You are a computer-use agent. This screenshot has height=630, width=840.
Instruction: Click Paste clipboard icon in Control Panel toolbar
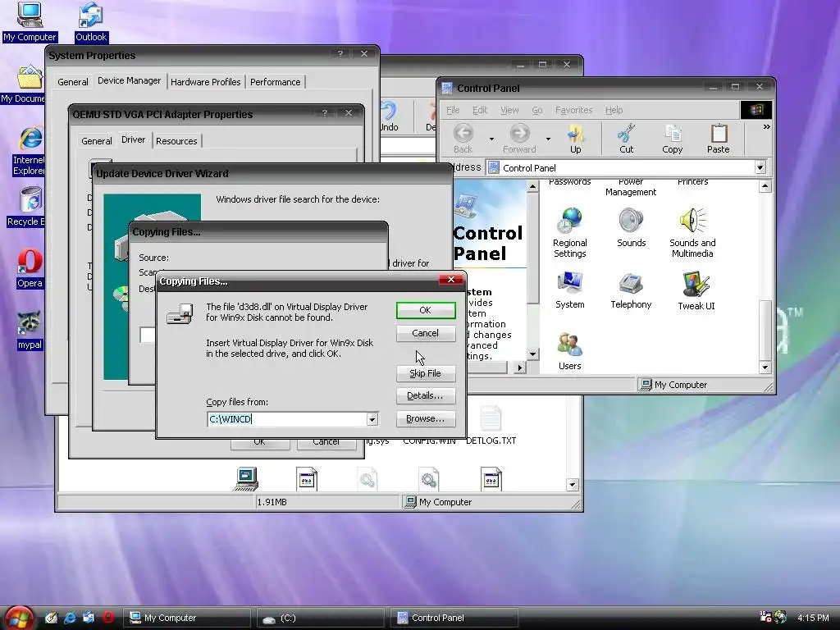pos(718,139)
